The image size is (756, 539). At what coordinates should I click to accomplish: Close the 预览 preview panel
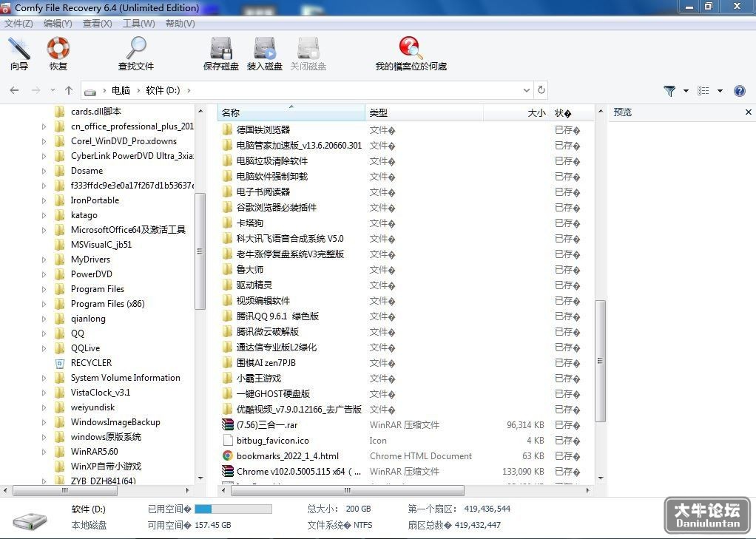point(749,112)
